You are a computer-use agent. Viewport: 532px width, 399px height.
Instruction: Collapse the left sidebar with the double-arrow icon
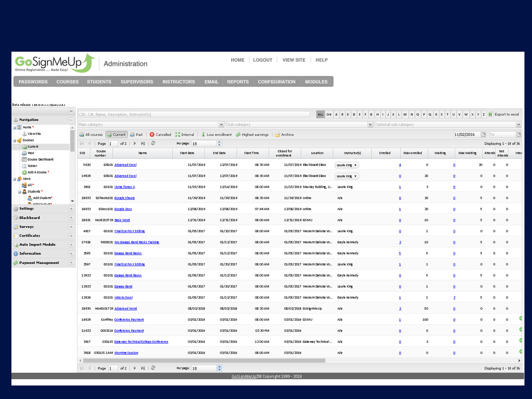(x=71, y=111)
